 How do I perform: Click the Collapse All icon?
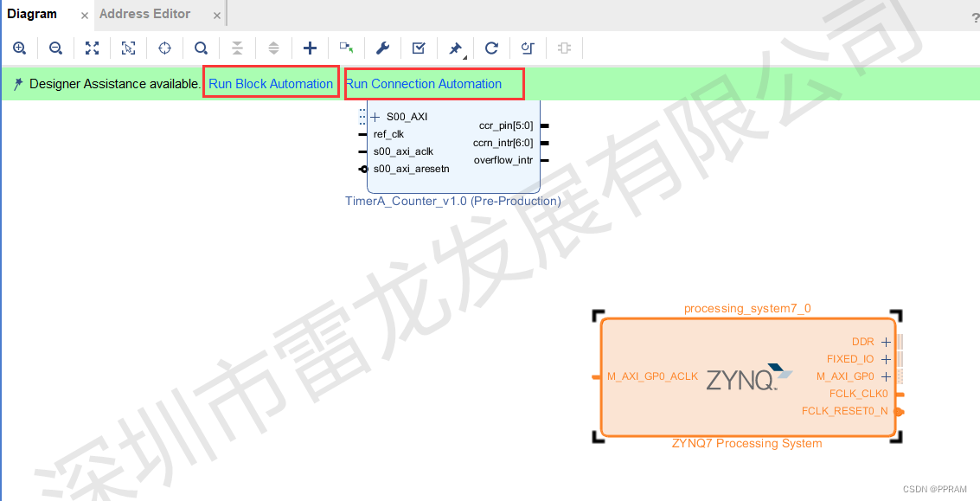click(x=237, y=48)
